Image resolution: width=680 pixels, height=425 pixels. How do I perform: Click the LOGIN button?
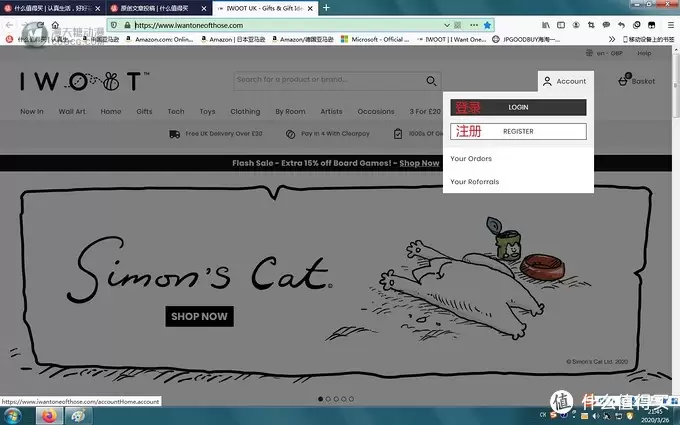tap(518, 107)
